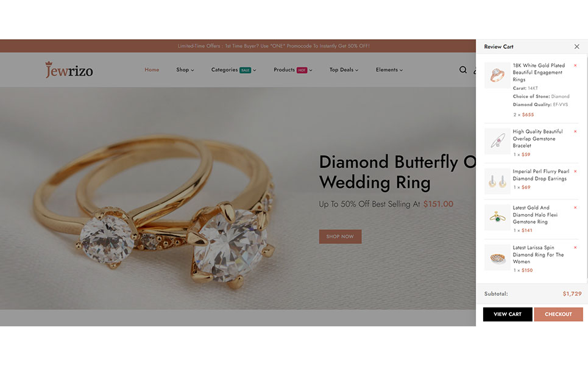Remove Overlap Gemstone Bracelet from cart
The image size is (588, 366).
pos(575,131)
